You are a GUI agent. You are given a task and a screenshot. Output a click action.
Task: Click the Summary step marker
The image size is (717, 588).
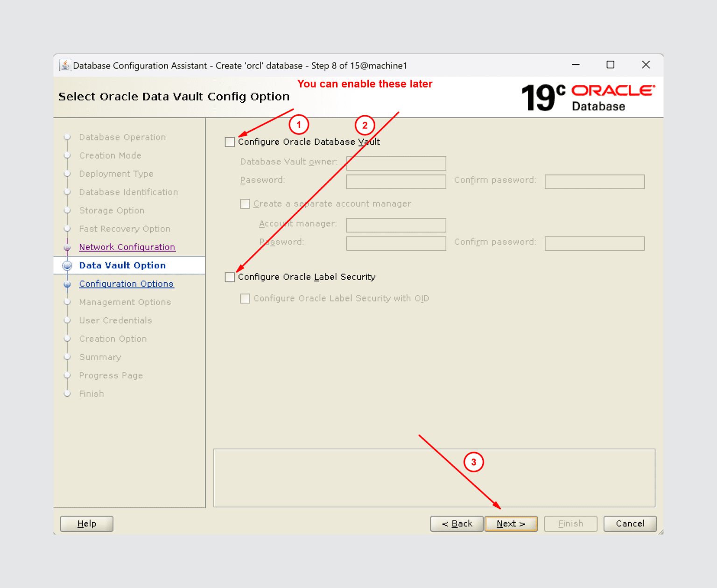67,357
